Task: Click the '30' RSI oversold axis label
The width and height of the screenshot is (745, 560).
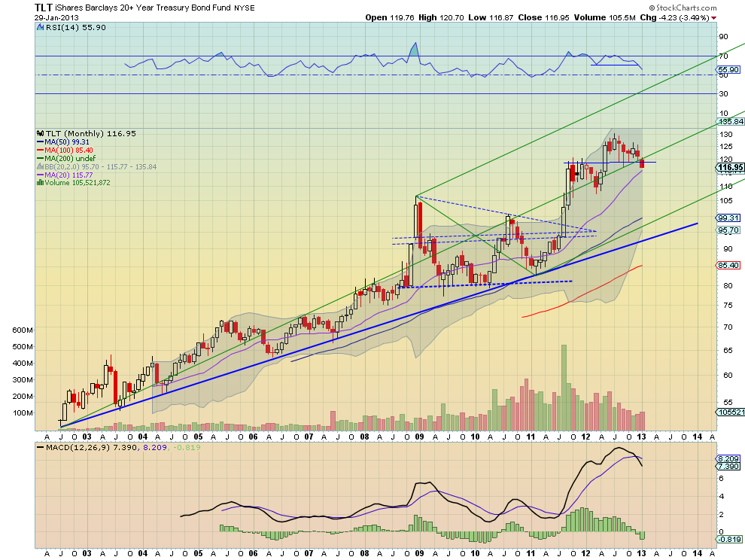Action: coord(723,93)
